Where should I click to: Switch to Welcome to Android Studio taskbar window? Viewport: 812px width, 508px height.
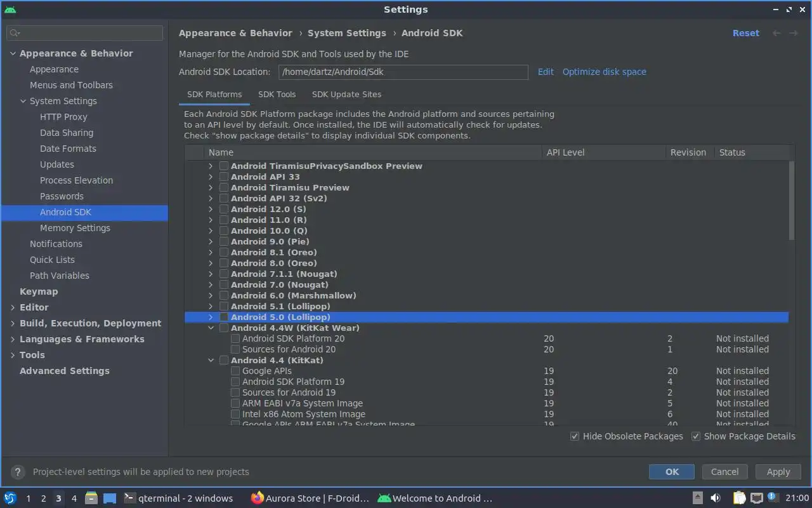pos(435,498)
